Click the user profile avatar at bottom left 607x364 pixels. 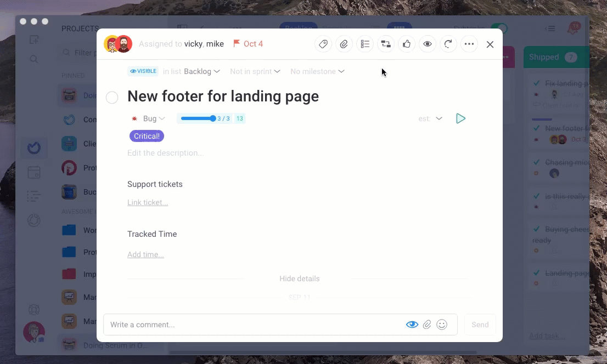click(x=34, y=332)
